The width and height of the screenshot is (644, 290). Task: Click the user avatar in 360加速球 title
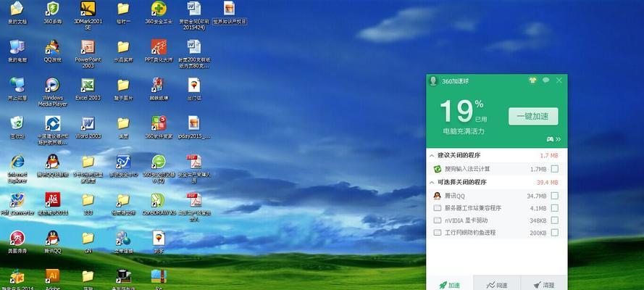coord(432,81)
